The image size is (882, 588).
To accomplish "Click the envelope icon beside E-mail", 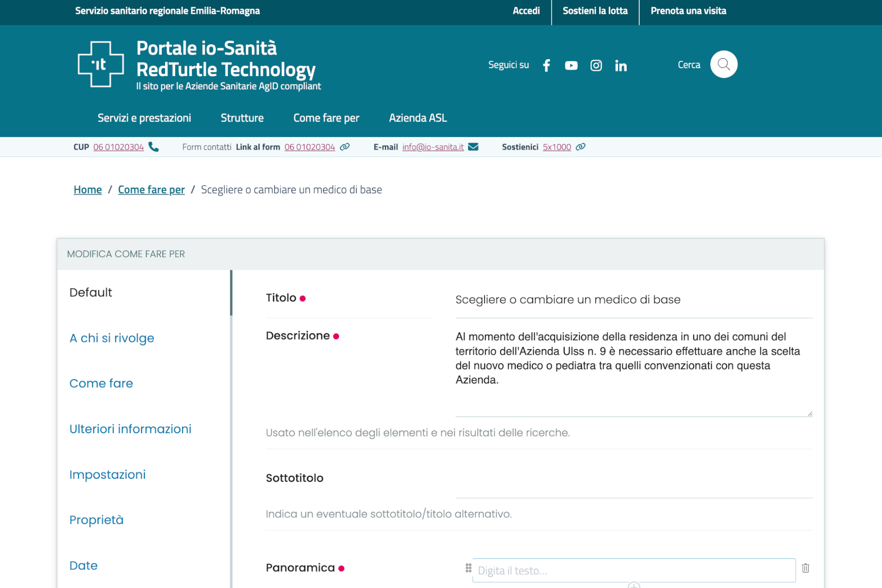I will [x=473, y=147].
